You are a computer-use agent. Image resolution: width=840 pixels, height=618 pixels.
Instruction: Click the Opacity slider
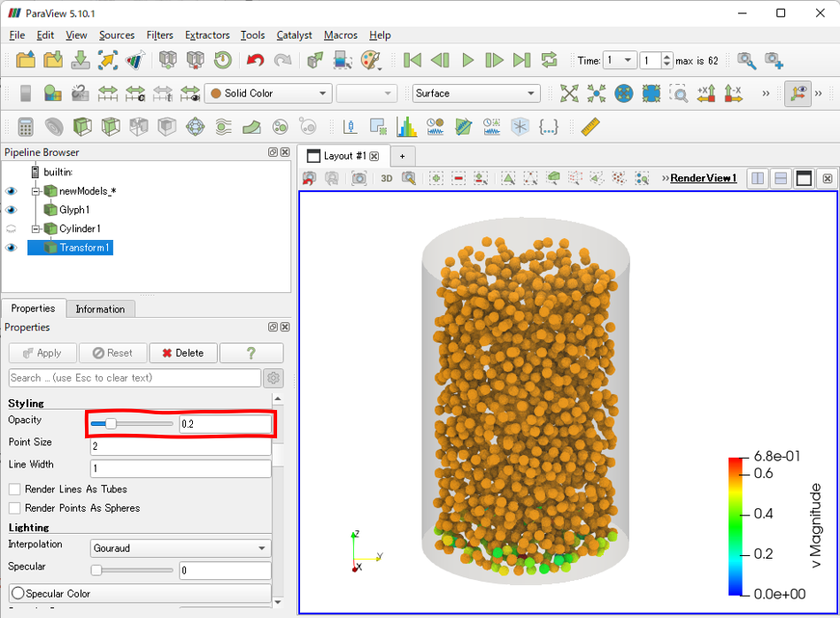[x=131, y=424]
